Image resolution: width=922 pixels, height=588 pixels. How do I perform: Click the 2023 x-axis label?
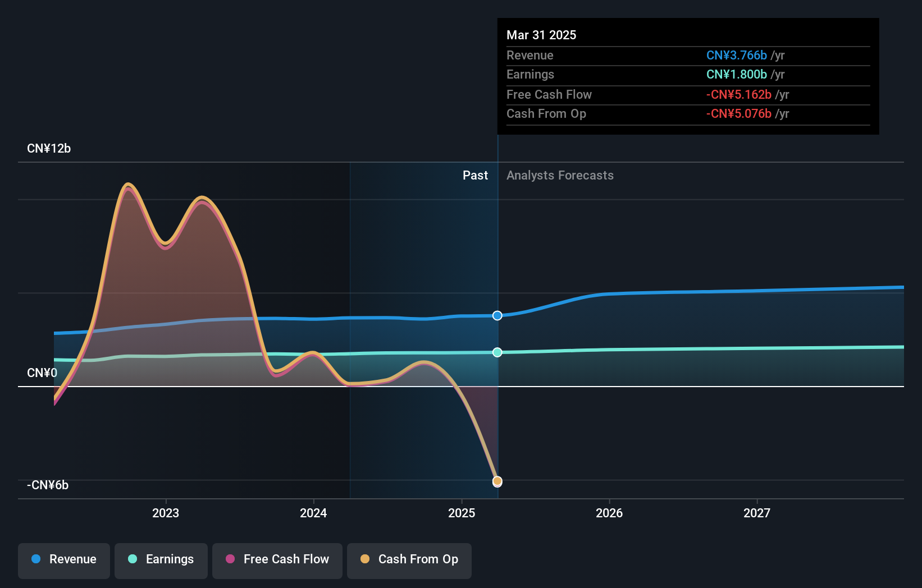point(166,513)
